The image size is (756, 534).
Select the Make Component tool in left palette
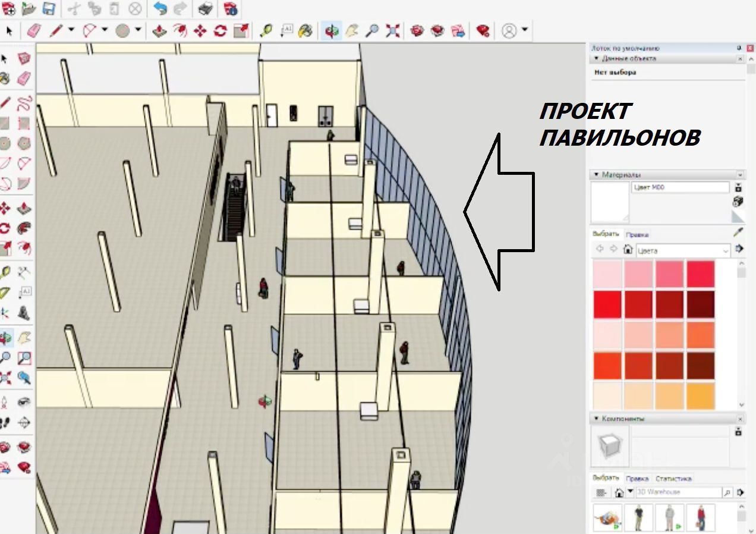24,58
